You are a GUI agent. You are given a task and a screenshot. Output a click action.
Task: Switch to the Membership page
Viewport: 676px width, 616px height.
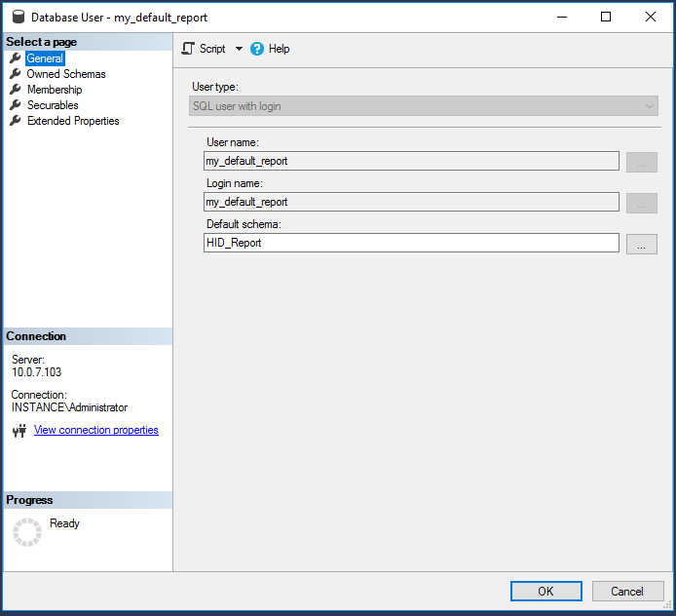coord(55,90)
